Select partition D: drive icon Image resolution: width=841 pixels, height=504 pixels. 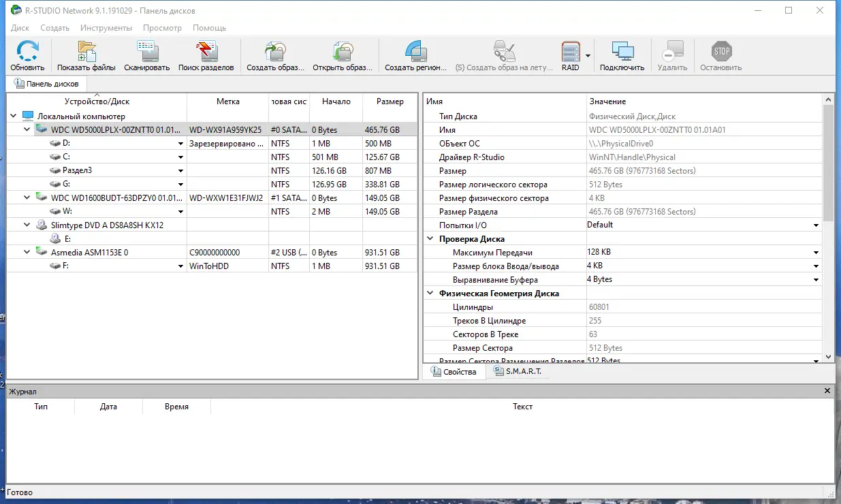coord(56,144)
